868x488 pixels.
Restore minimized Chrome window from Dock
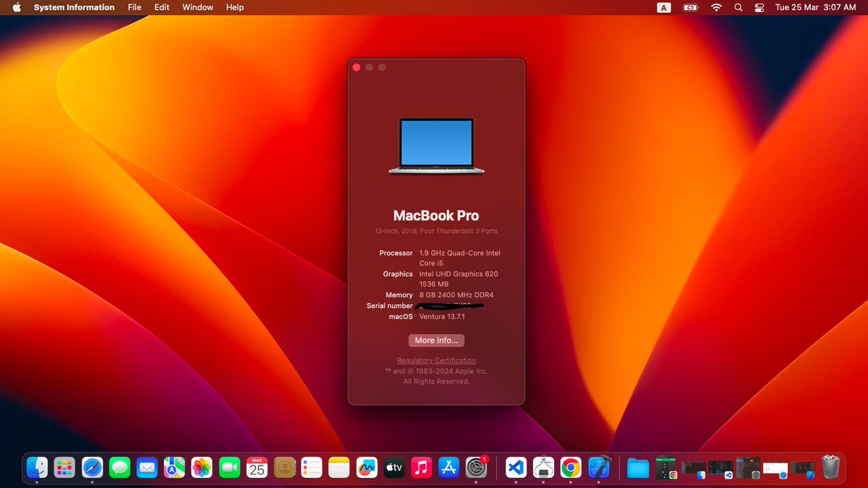(666, 468)
